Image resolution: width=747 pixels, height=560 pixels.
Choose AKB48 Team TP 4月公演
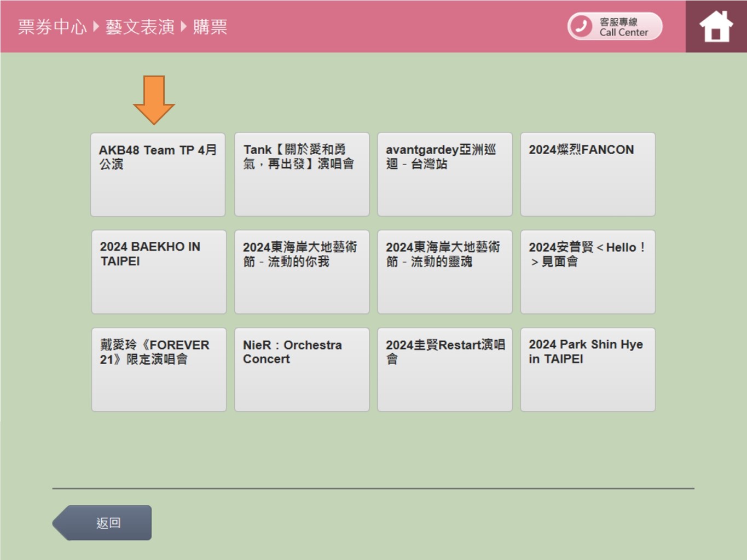(x=158, y=174)
